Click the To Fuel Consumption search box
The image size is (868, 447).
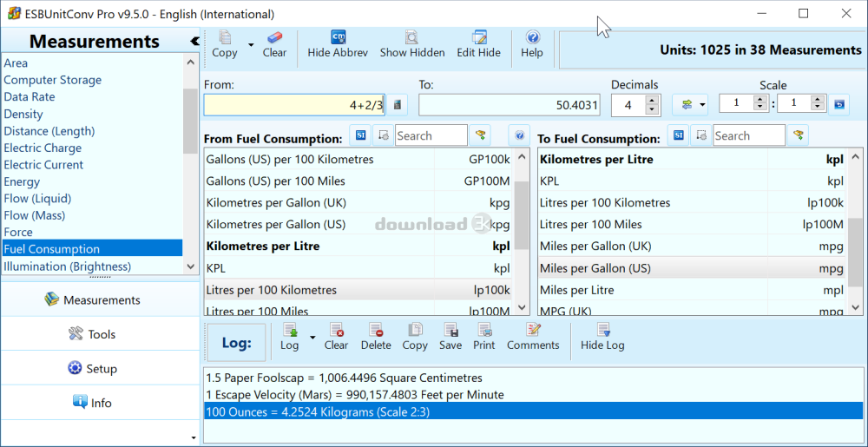click(749, 135)
